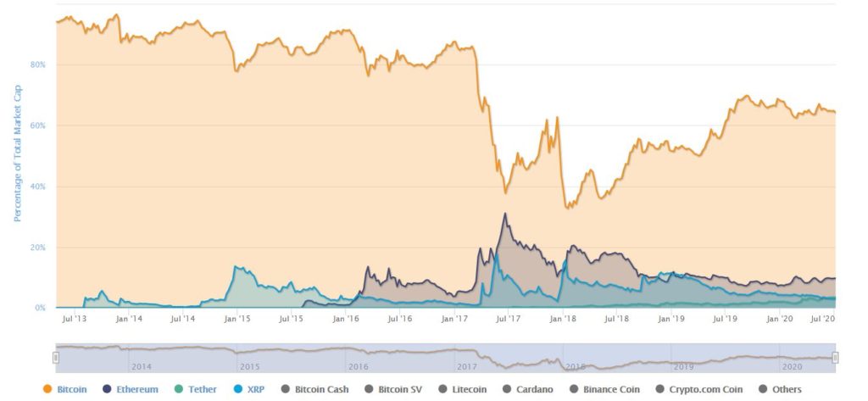Show the Binance Coin series
The width and height of the screenshot is (868, 401).
click(612, 389)
